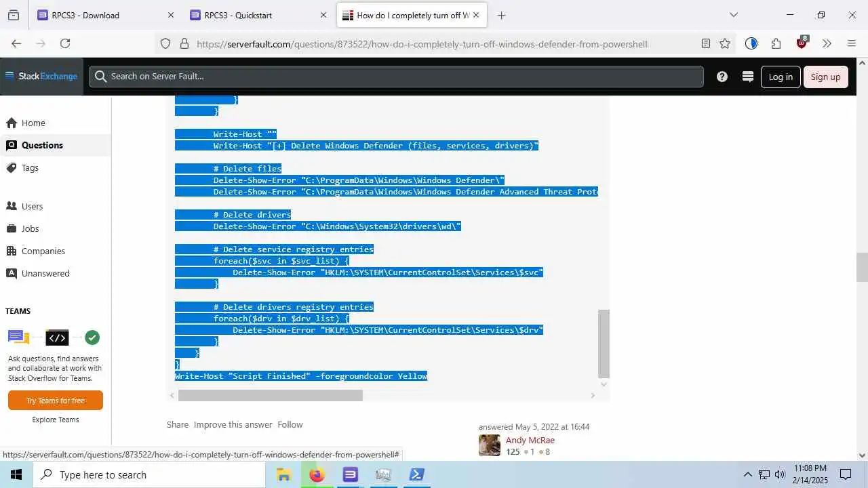This screenshot has width=868, height=488.
Task: Open tracking protection shield info
Action: 165,43
